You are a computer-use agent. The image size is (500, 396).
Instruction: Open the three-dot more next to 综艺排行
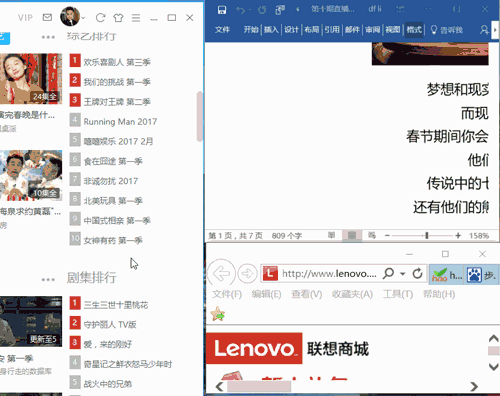(x=48, y=37)
